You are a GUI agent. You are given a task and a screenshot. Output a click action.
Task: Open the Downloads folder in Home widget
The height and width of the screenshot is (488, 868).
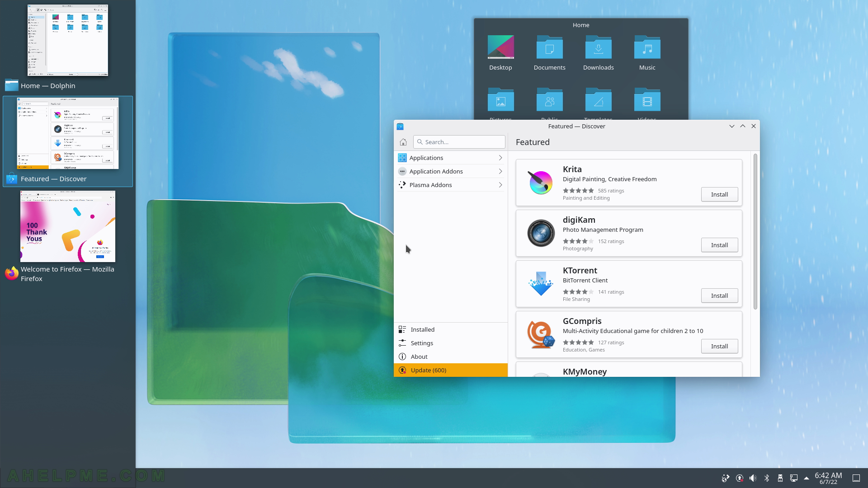click(x=598, y=53)
